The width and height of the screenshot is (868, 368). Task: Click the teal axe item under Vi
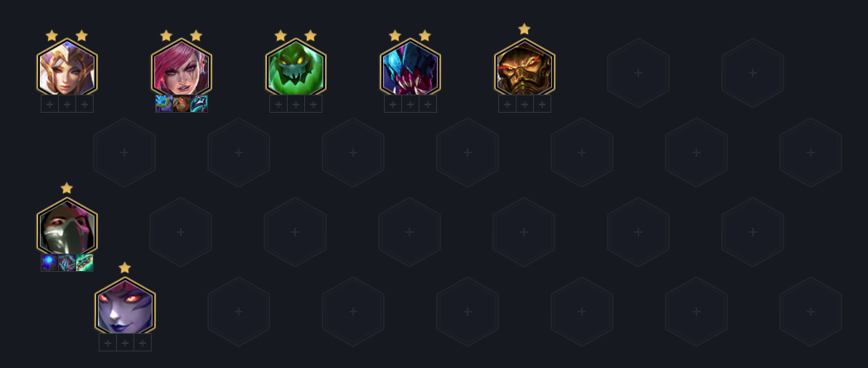tap(199, 104)
